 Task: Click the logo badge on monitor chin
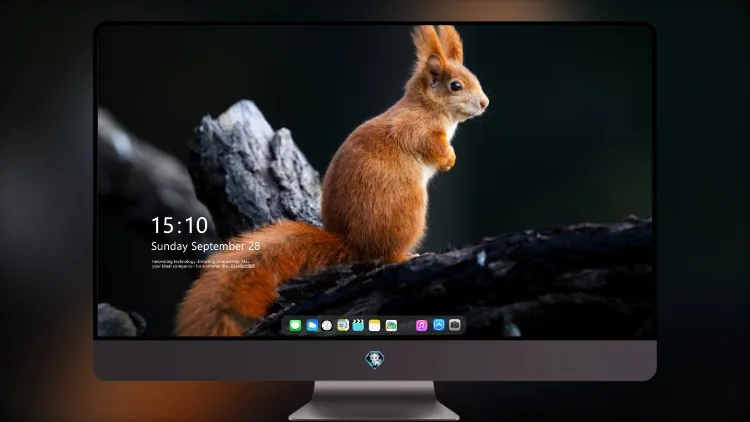coord(375,360)
